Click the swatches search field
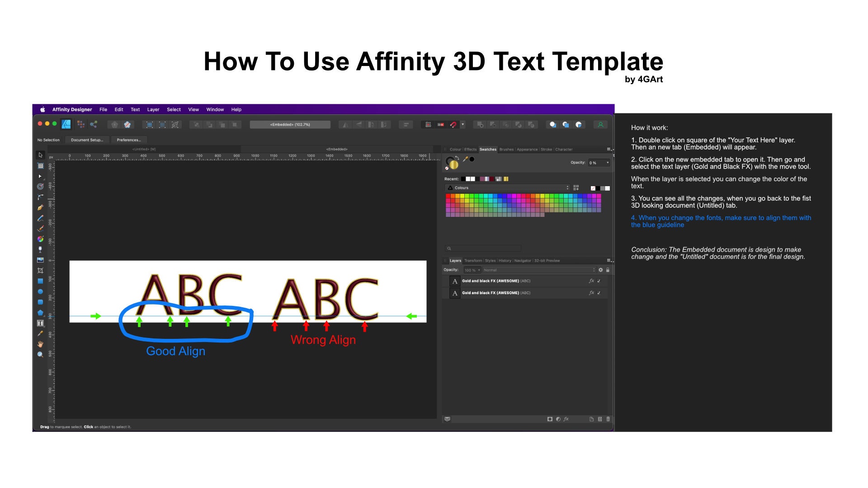The width and height of the screenshot is (868, 488). coord(483,248)
